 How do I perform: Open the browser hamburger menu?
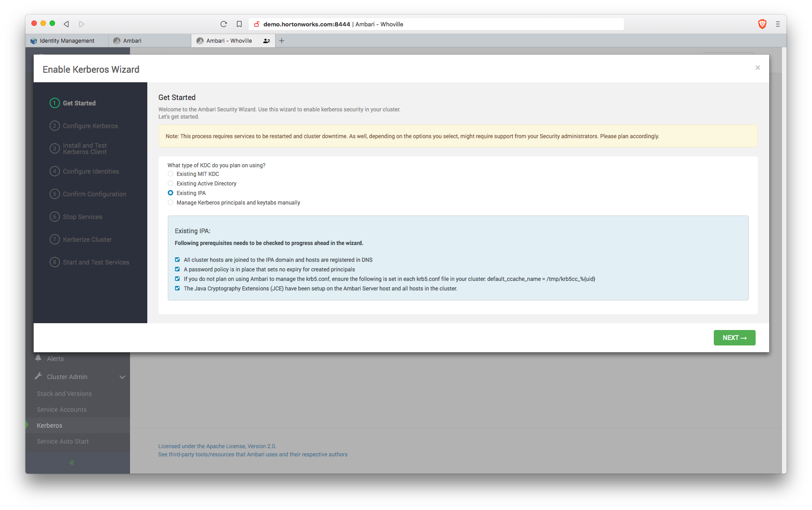(x=778, y=24)
